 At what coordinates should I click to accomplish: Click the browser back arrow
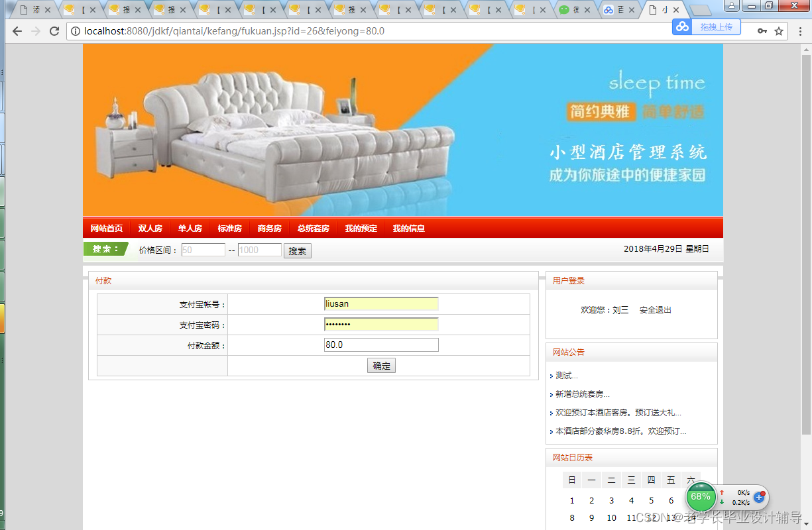pyautogui.click(x=17, y=30)
